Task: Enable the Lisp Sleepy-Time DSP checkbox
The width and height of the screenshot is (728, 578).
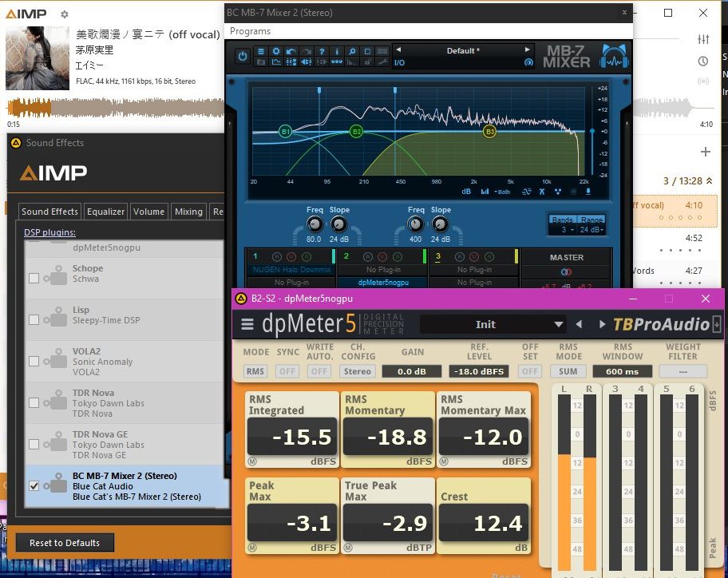Action: pyautogui.click(x=34, y=319)
